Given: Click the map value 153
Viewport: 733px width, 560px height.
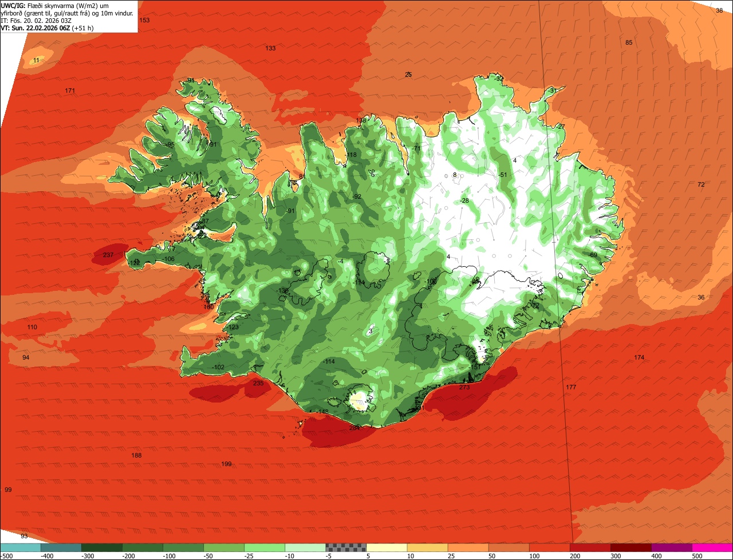Looking at the screenshot, I should (144, 20).
